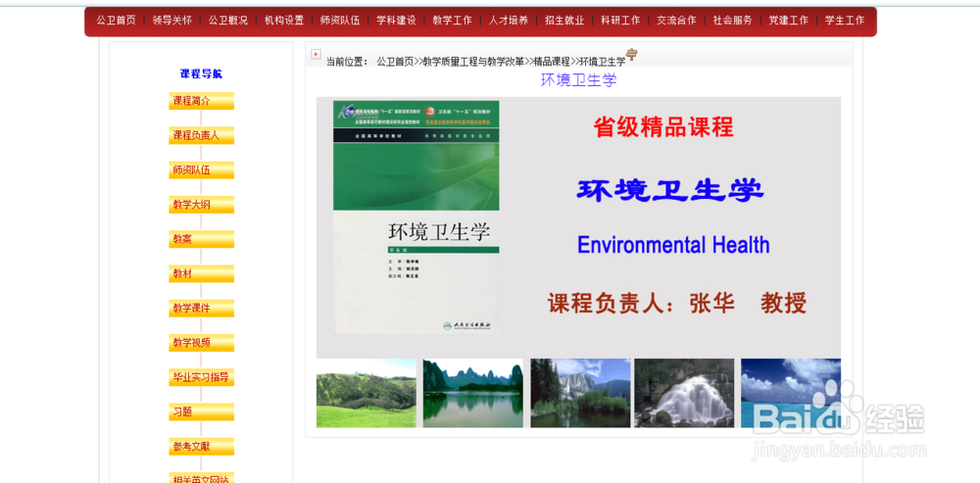The width and height of the screenshot is (980, 483).
Task: Click the 课程导航 heading text
Action: point(201,73)
